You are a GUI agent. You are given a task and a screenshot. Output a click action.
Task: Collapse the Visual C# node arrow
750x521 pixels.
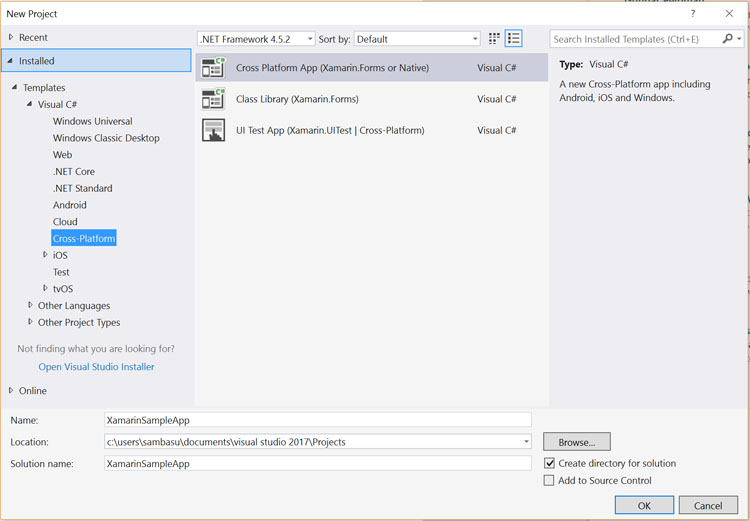[30, 104]
